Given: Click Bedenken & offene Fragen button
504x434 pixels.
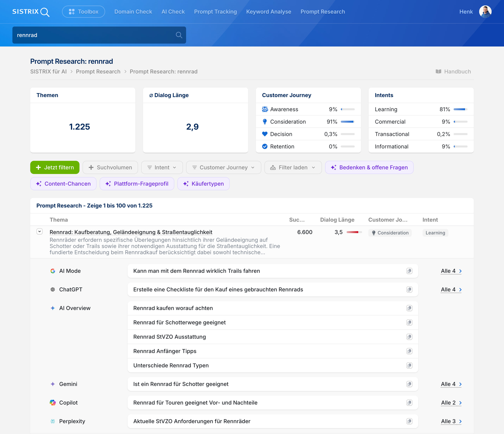Looking at the screenshot, I should 369,168.
